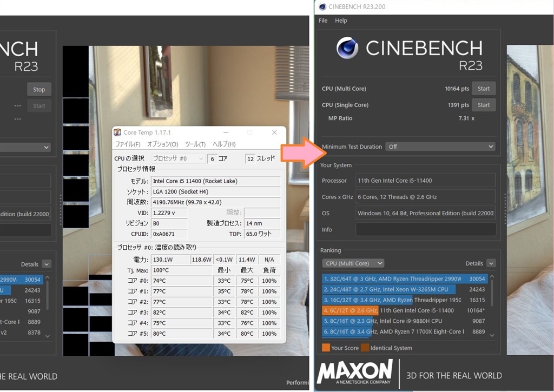Screen dimensions: 554x392
Task: Select ranking row 6 Ryzen 7 1700X
Action: pyautogui.click(x=405, y=331)
